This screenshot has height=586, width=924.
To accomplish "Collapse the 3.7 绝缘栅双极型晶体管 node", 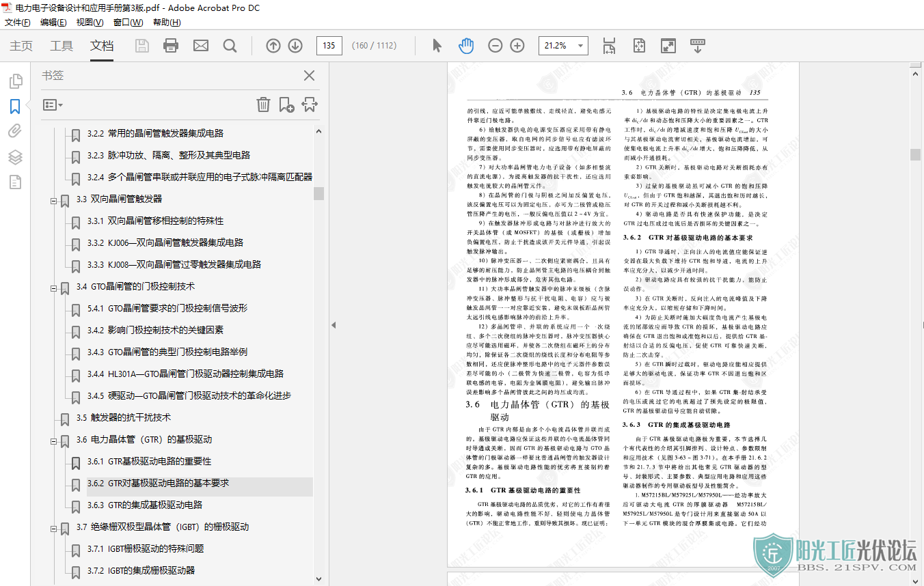I will click(x=54, y=529).
